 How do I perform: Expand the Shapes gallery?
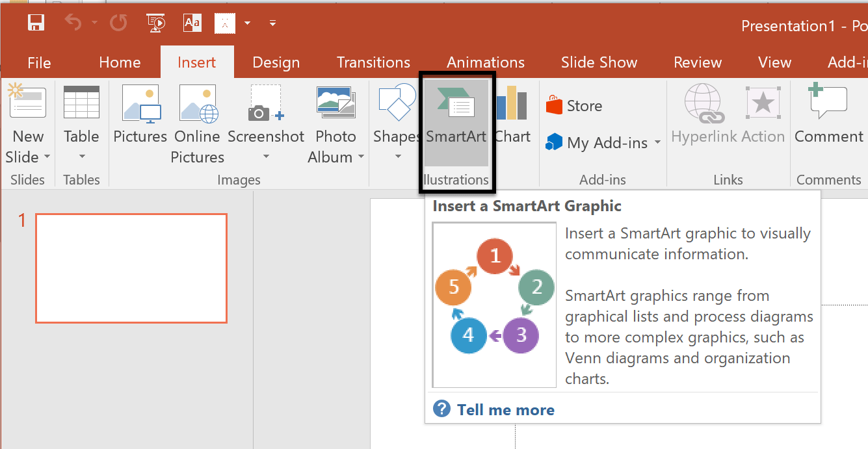397,157
